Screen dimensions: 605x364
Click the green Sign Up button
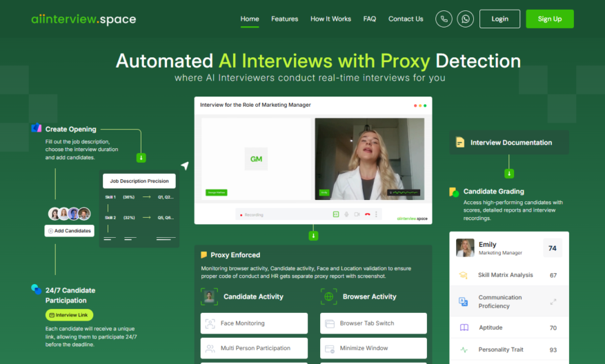[x=550, y=19]
